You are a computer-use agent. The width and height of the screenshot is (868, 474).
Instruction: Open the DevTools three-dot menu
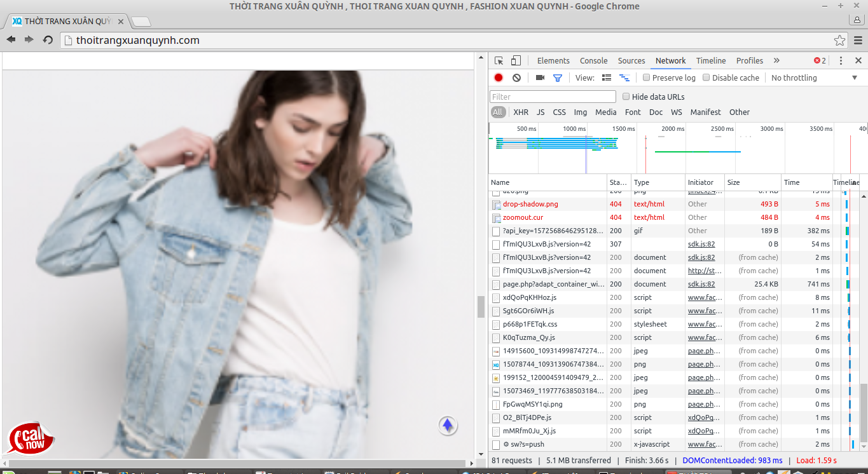[x=841, y=61]
